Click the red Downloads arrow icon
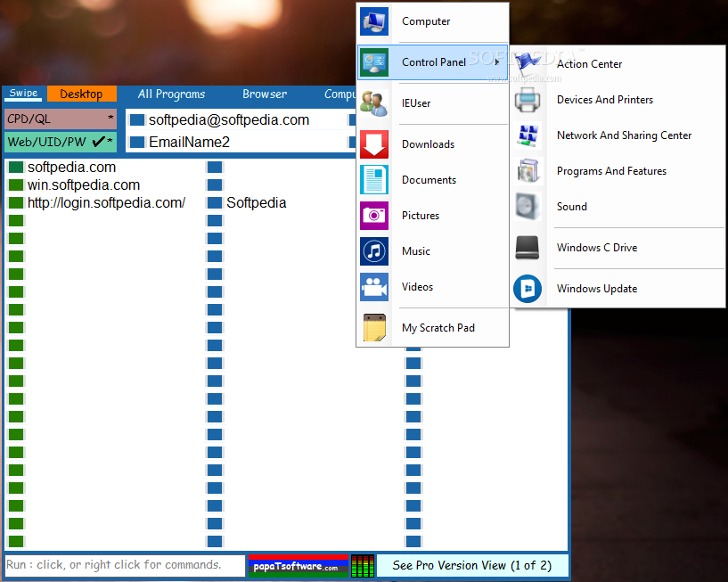728x582 pixels. click(x=373, y=144)
